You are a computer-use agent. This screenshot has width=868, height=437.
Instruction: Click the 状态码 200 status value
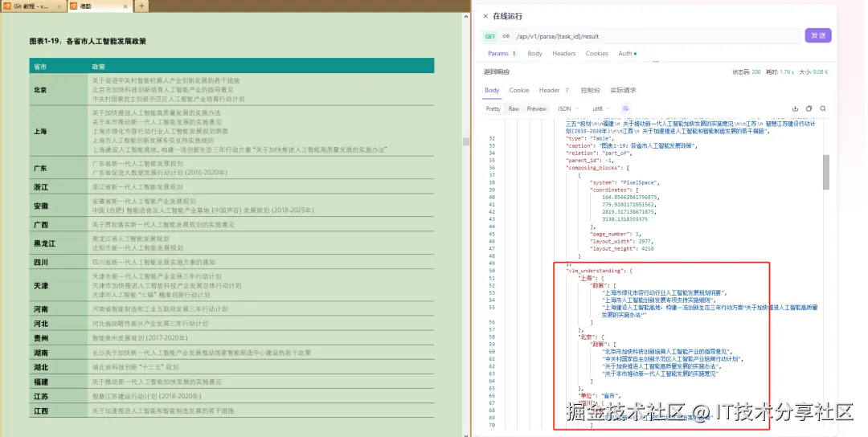(x=746, y=72)
